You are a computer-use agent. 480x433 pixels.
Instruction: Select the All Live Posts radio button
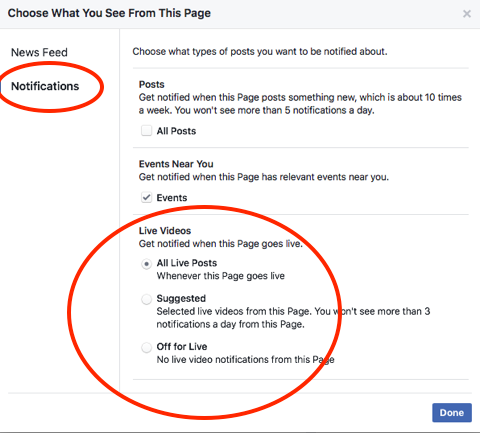tap(146, 264)
